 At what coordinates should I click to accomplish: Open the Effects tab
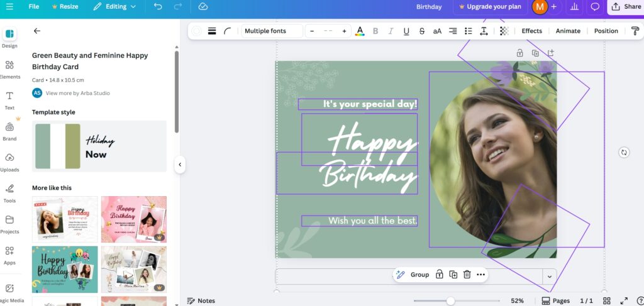coord(531,31)
